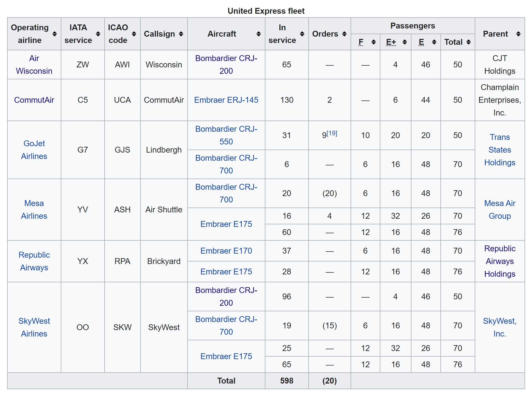Open SkyWest Airlines' Embraer E175 link
The image size is (532, 396).
pos(226,356)
